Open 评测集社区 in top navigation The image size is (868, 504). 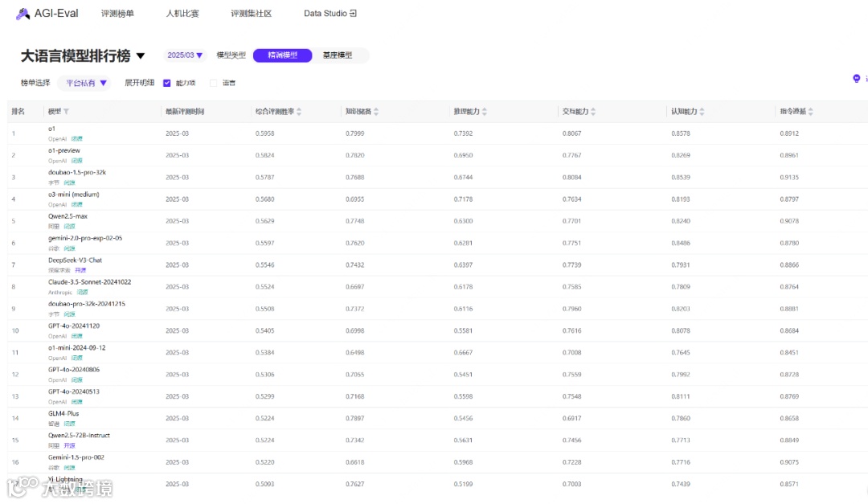[x=252, y=14]
